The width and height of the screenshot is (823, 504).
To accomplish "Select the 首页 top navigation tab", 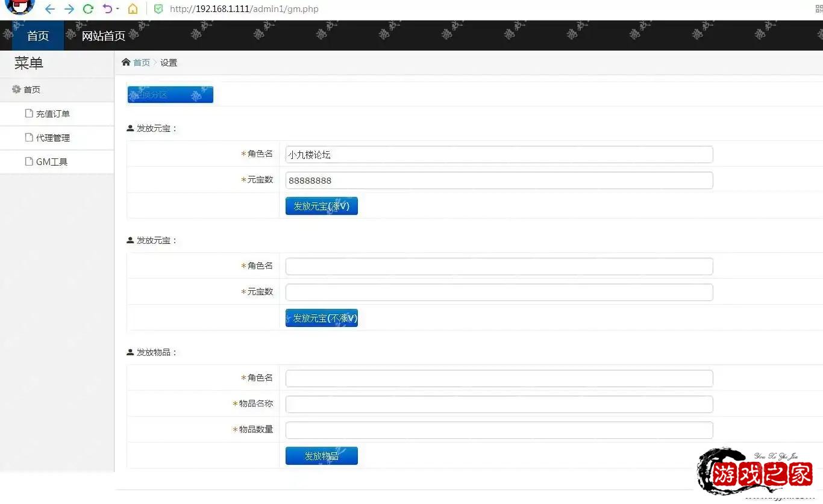I will pos(38,36).
